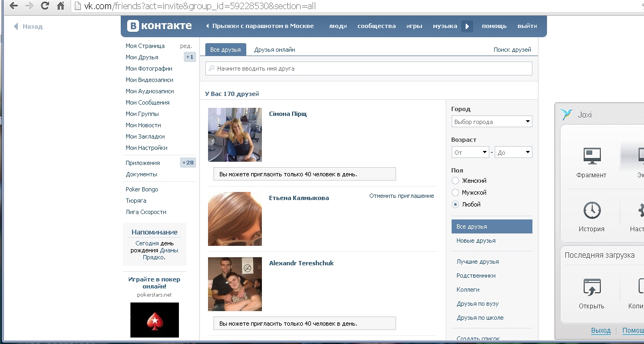
Task: Select the Женский gender radio button
Action: click(455, 181)
